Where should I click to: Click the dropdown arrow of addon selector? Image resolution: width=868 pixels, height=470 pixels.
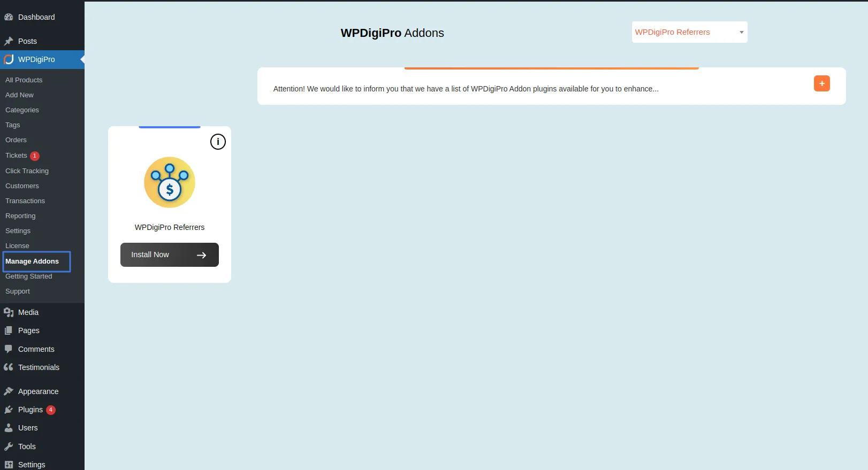point(742,33)
